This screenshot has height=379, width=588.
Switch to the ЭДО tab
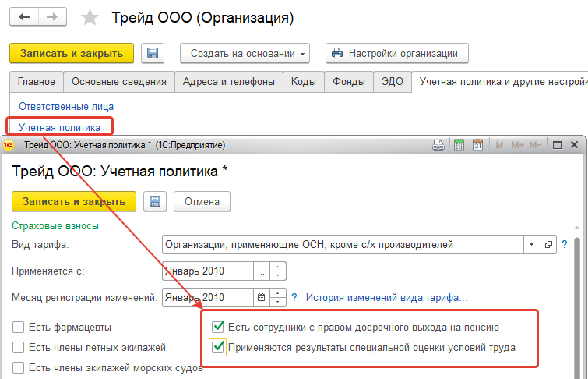point(393,82)
